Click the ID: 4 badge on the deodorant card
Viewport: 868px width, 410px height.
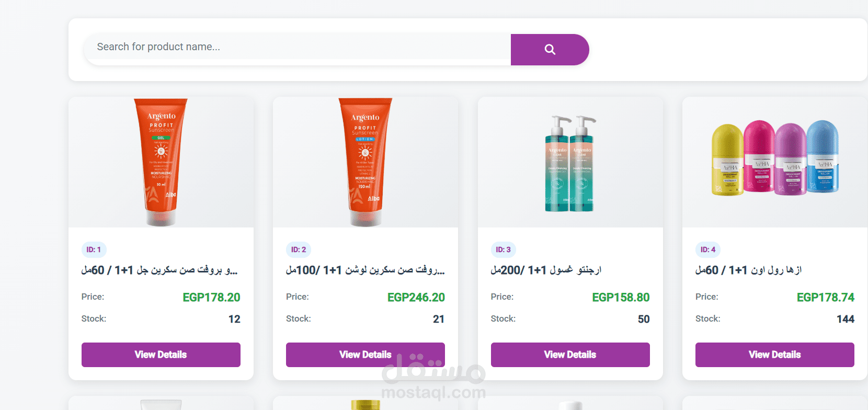[x=708, y=249]
